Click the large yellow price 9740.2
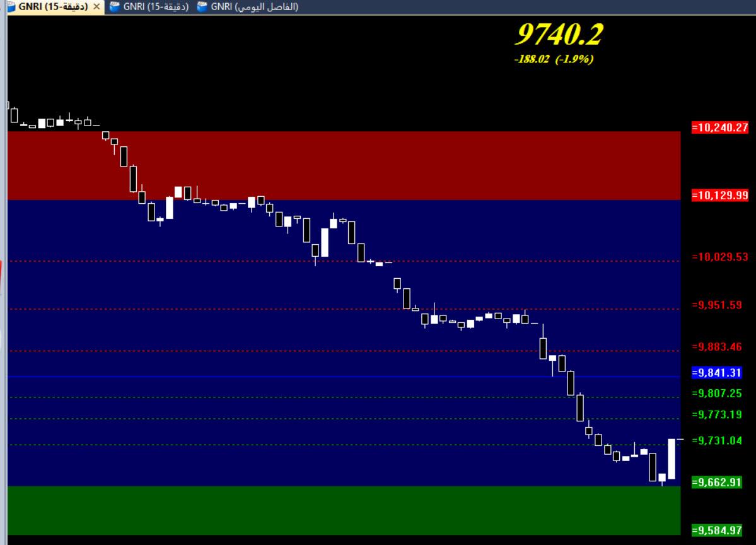The image size is (756, 545). pyautogui.click(x=559, y=34)
